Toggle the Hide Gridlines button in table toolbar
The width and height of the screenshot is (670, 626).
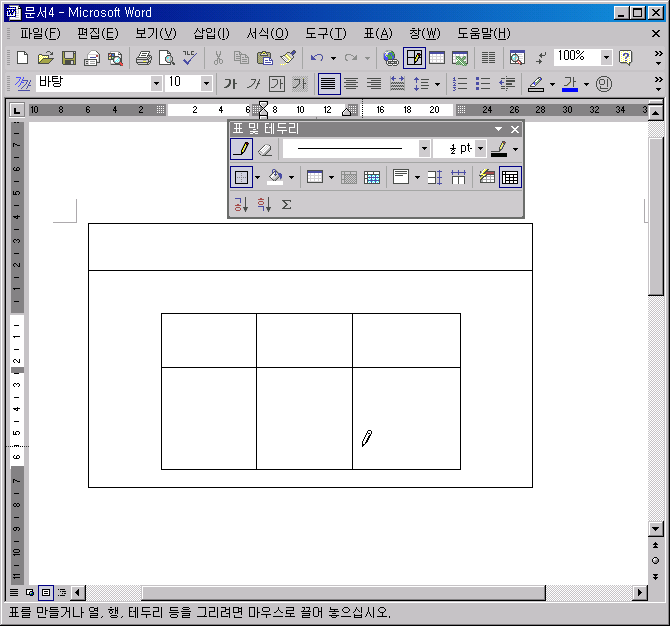[510, 178]
